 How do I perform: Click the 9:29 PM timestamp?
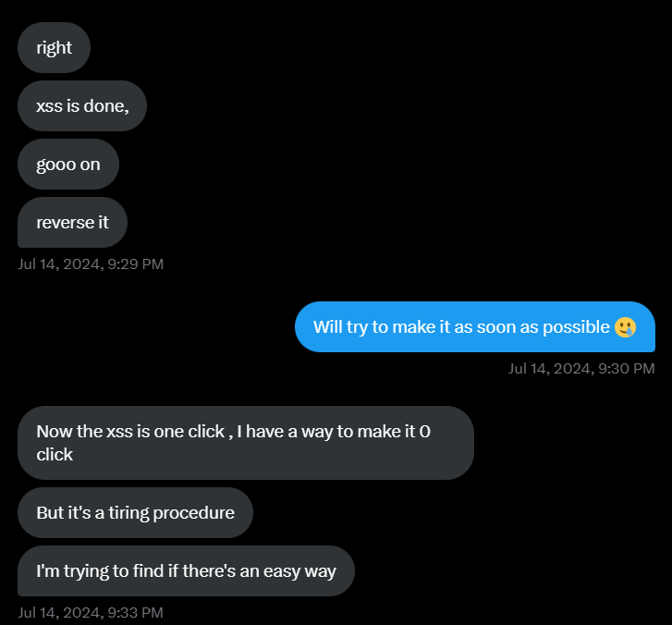coord(91,264)
